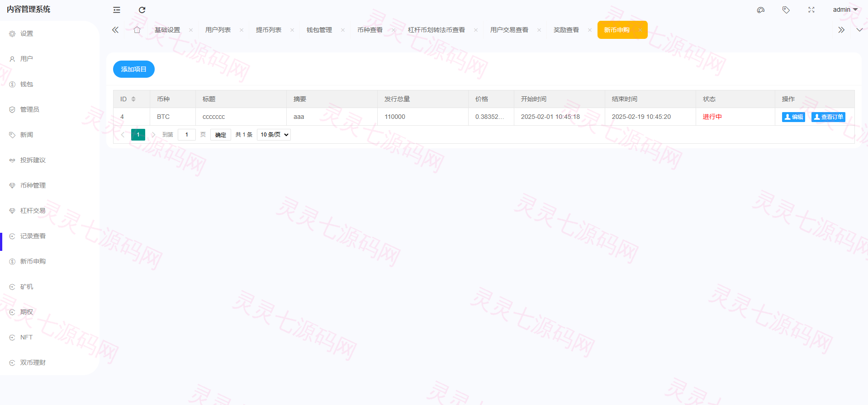Close the 基础设置 tab
The height and width of the screenshot is (405, 868).
191,30
